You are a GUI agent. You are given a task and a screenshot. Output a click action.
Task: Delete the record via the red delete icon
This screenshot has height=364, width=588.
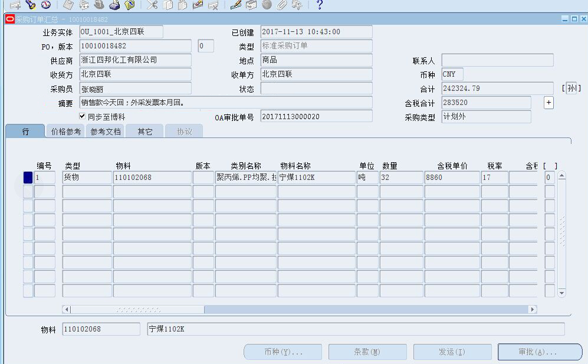213,6
